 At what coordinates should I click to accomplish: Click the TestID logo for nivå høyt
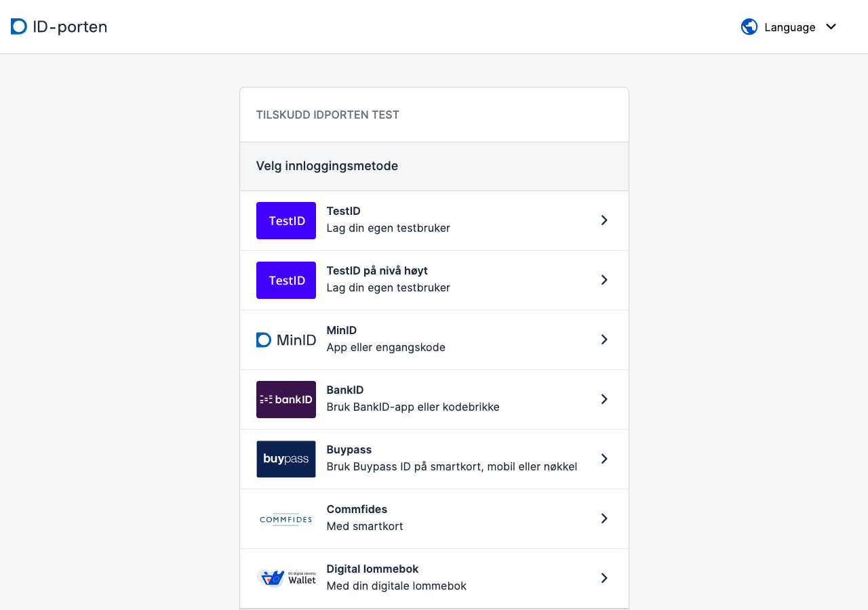[x=286, y=281]
